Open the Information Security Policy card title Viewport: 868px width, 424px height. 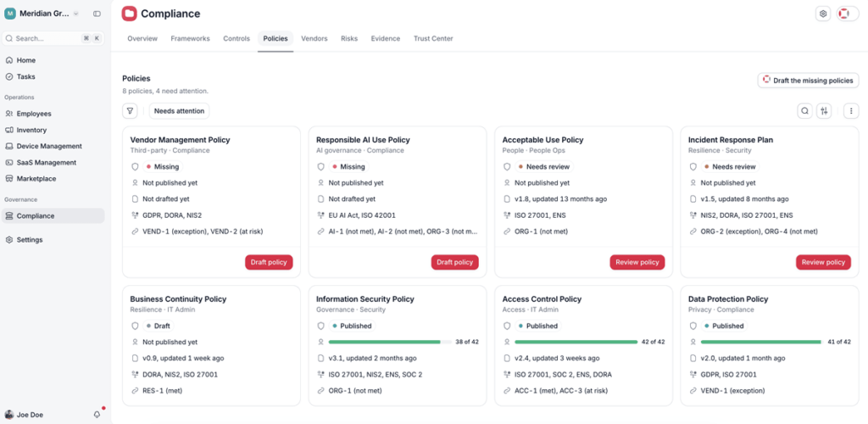(x=364, y=298)
